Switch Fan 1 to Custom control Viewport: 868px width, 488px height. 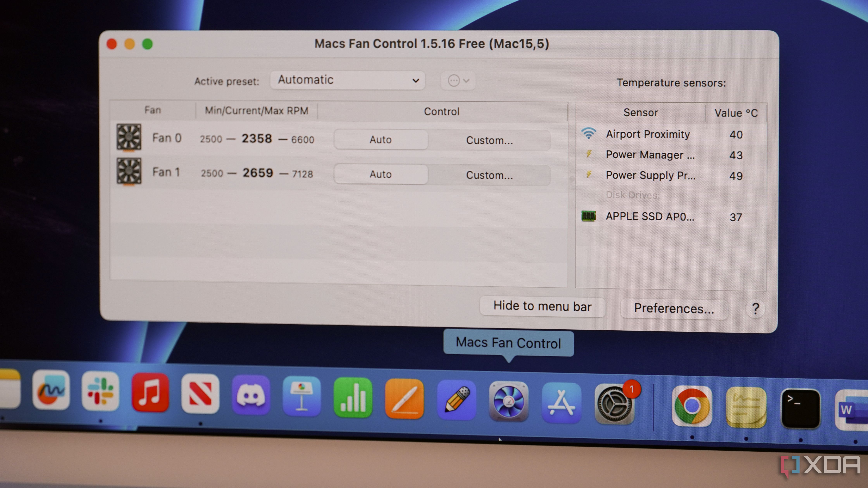tap(489, 175)
